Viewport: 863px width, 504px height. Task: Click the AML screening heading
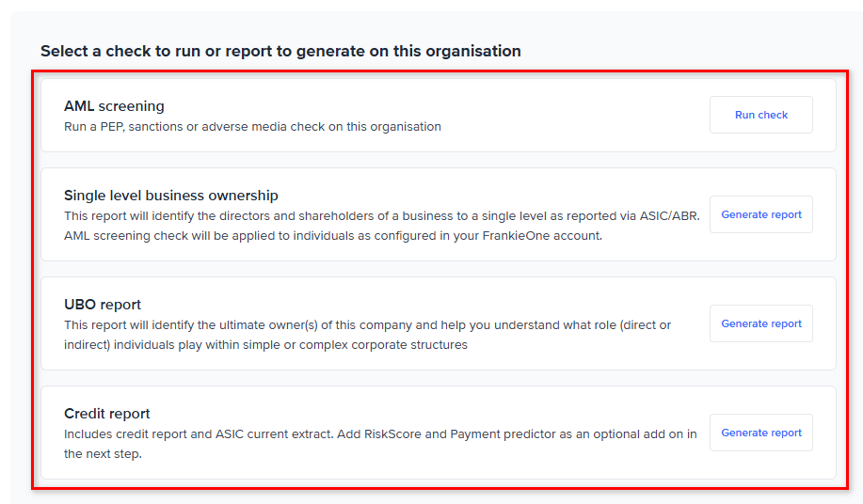114,106
